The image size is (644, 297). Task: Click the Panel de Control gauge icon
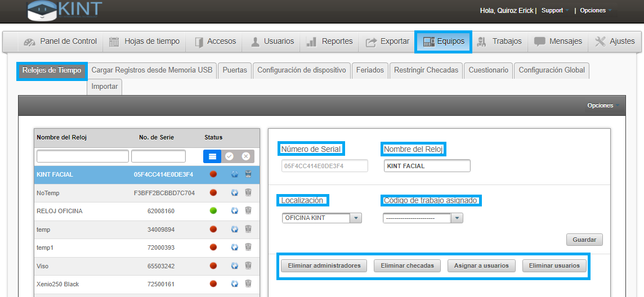click(30, 42)
